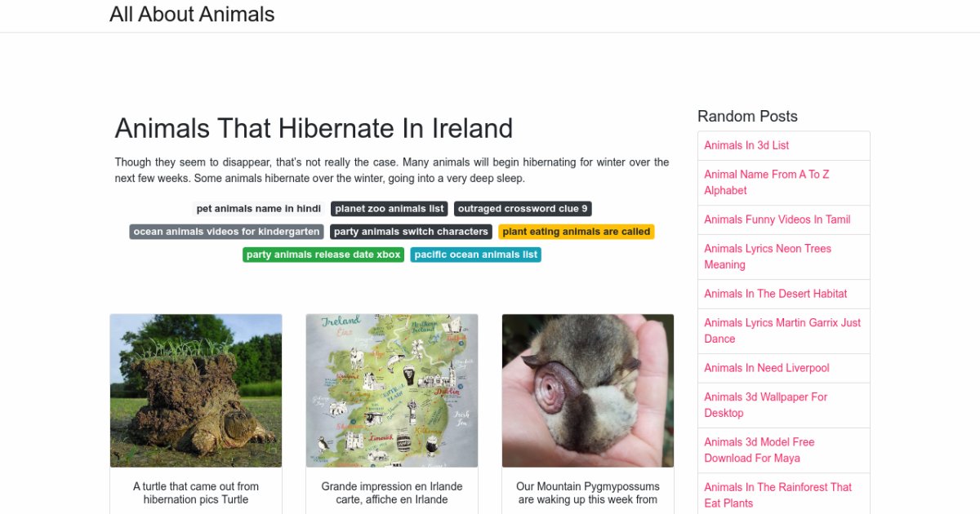Select party animals switch characters tag
The image size is (980, 514).
pos(411,232)
